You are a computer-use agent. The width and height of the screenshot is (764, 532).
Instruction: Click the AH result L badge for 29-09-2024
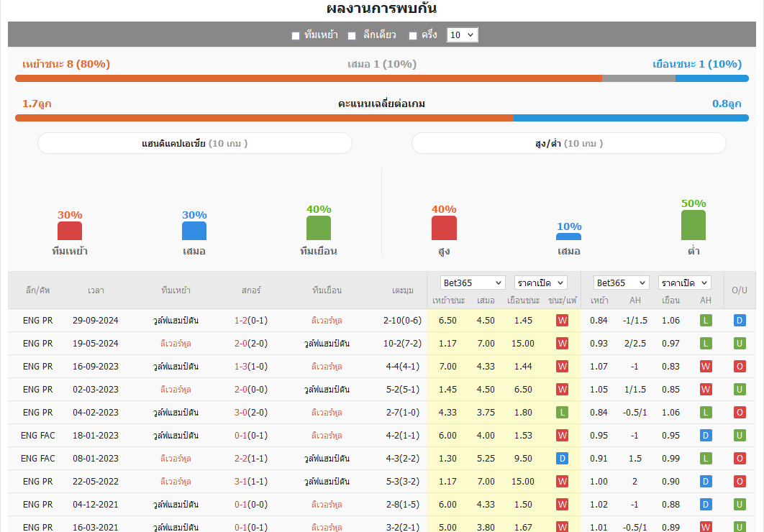coord(706,320)
